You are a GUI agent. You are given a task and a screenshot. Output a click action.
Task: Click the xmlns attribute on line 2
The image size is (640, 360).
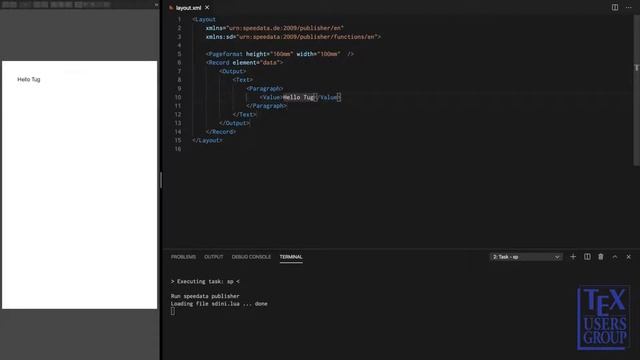275,28
